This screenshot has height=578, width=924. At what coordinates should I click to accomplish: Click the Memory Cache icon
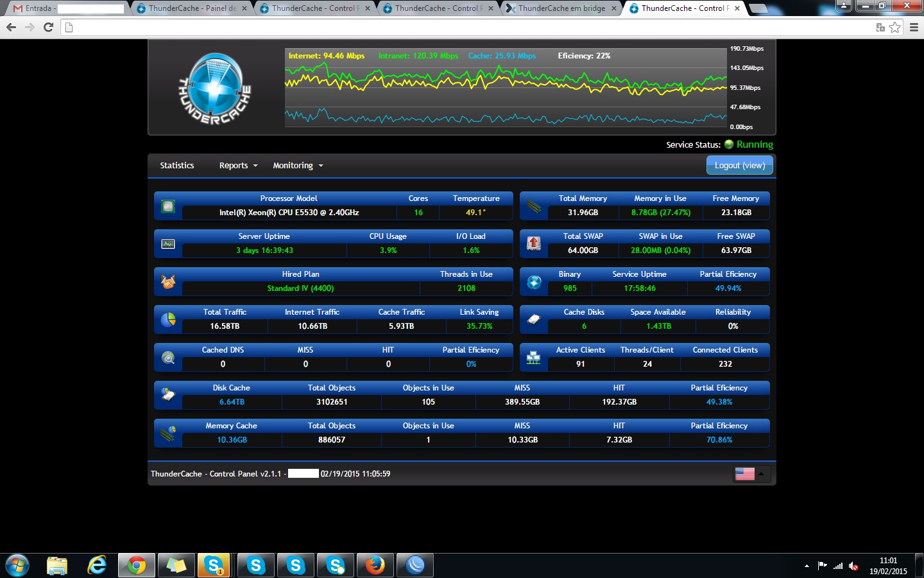pyautogui.click(x=168, y=433)
